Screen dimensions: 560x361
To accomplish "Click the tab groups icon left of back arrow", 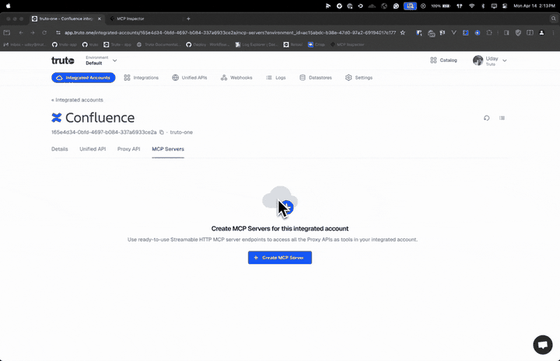I will [x=7, y=32].
